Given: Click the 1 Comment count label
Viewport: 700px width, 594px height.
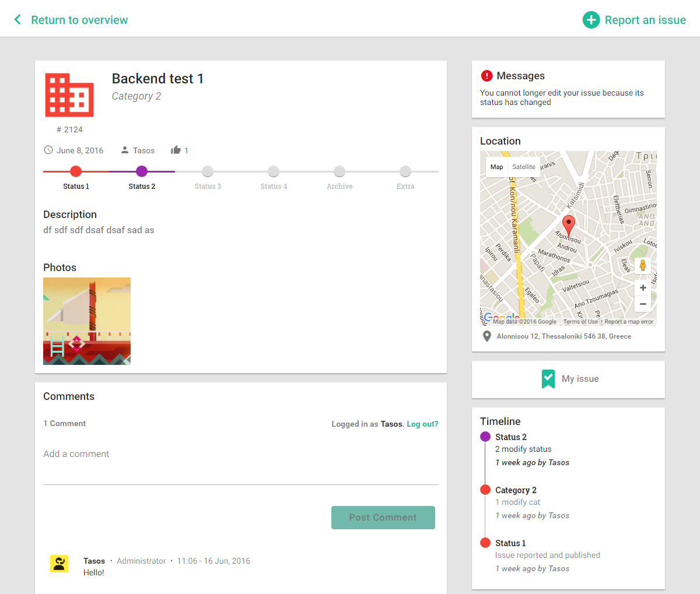Looking at the screenshot, I should point(65,424).
